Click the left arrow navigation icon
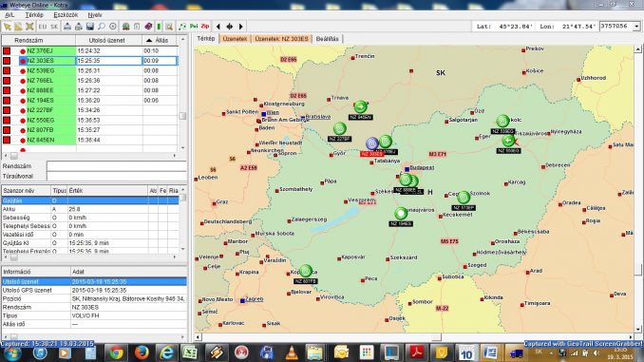Screen dimensions: 644x362 [x=218, y=27]
